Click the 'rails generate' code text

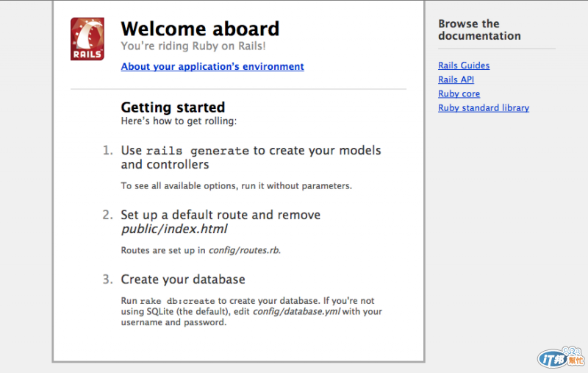[197, 151]
